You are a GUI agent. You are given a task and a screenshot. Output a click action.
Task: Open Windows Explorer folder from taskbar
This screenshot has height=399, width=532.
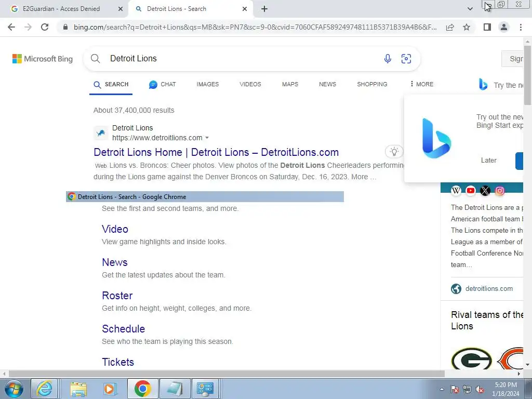pos(78,389)
